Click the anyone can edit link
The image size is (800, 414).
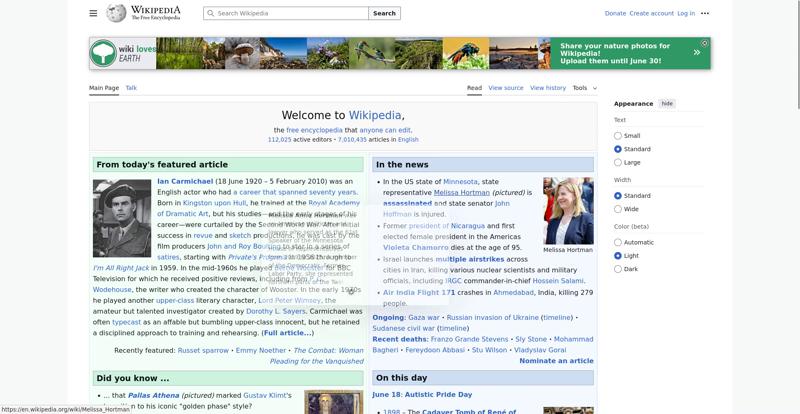coord(385,130)
